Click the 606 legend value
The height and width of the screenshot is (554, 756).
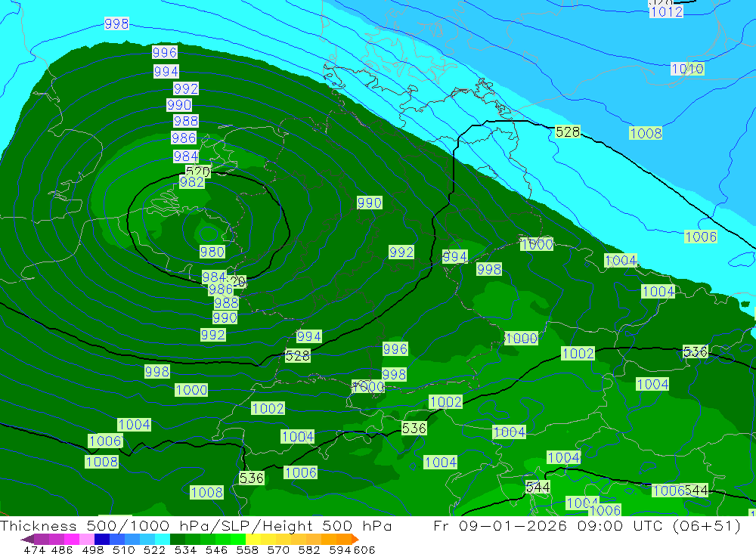tap(364, 550)
